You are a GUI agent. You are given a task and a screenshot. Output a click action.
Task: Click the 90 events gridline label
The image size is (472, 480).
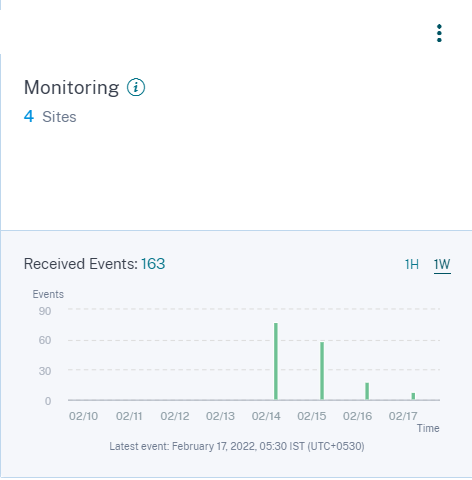[45, 311]
